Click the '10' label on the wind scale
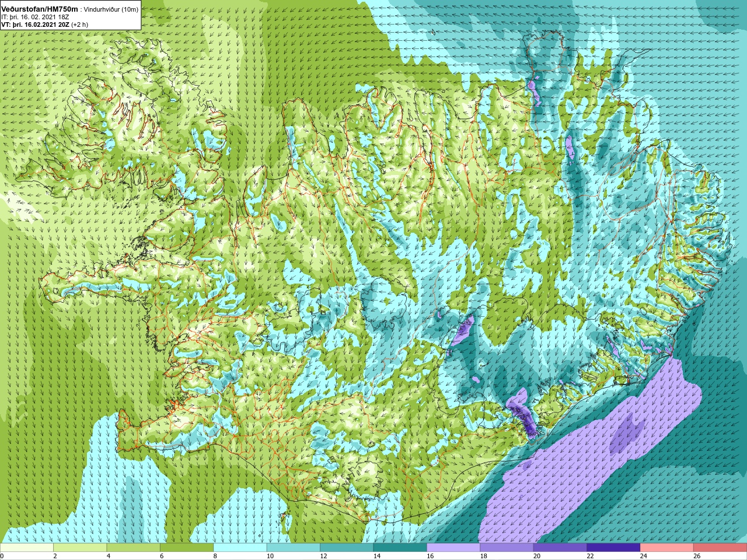747x560 pixels. click(x=270, y=556)
